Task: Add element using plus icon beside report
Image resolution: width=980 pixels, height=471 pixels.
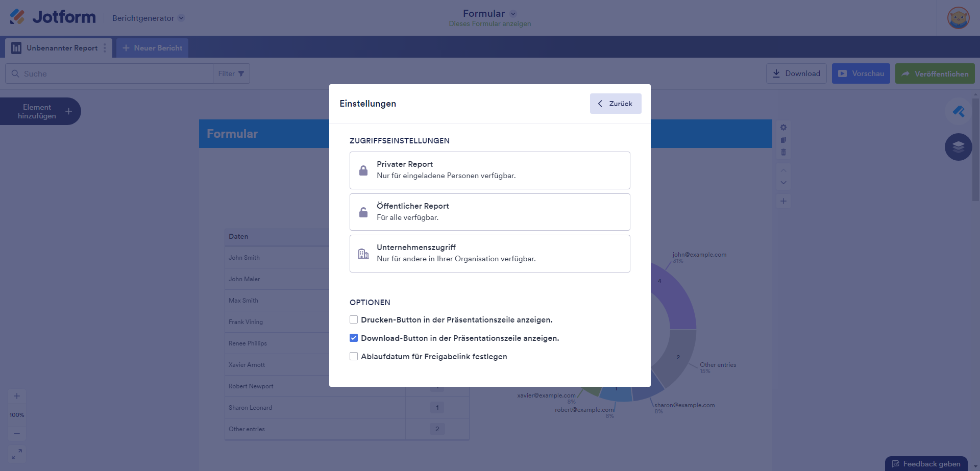Action: pos(783,201)
